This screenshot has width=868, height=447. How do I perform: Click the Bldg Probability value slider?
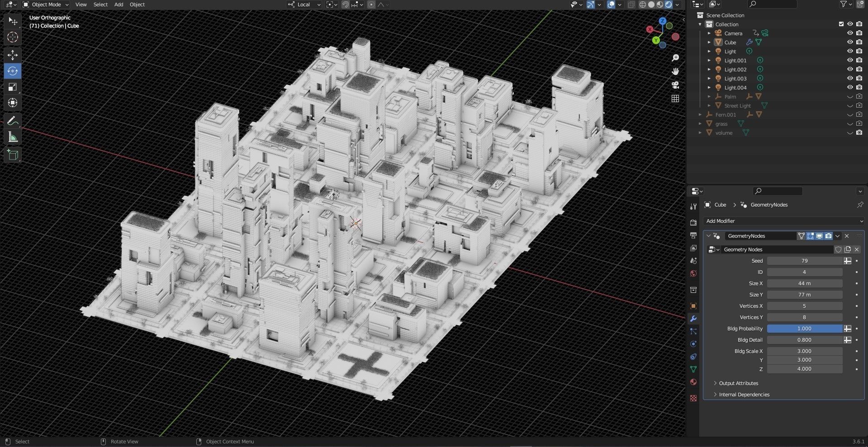coord(804,329)
